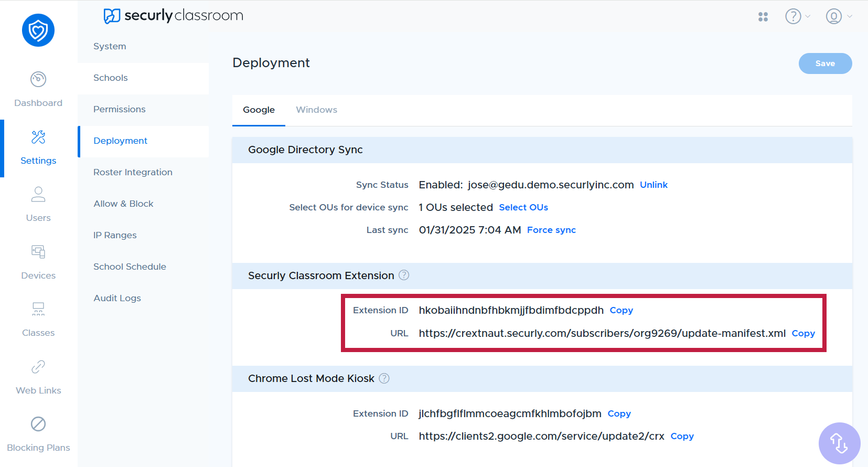Open the Classes icon in sidebar
This screenshot has height=467, width=868.
click(38, 309)
